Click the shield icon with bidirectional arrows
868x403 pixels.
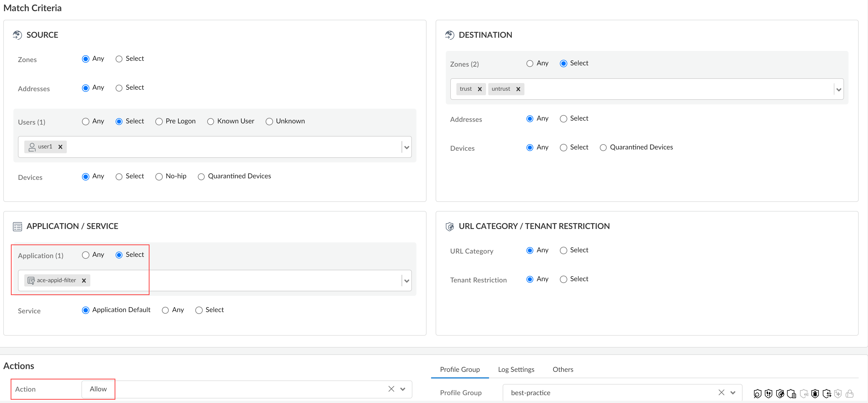[827, 394]
